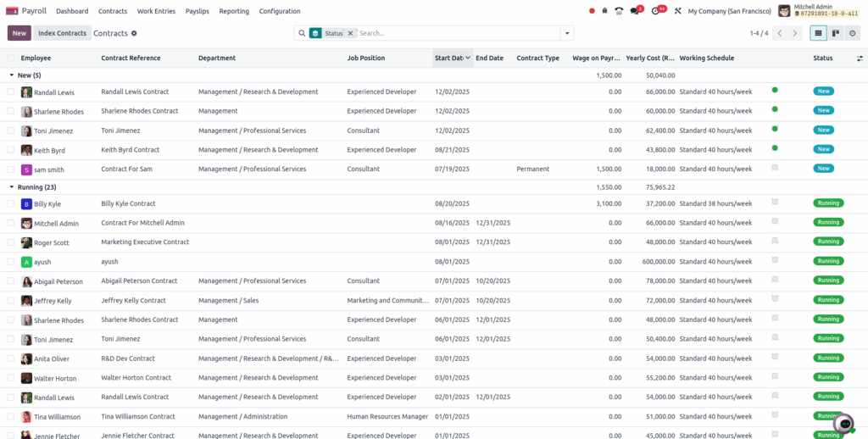Click the red recording dot indicator

click(592, 11)
